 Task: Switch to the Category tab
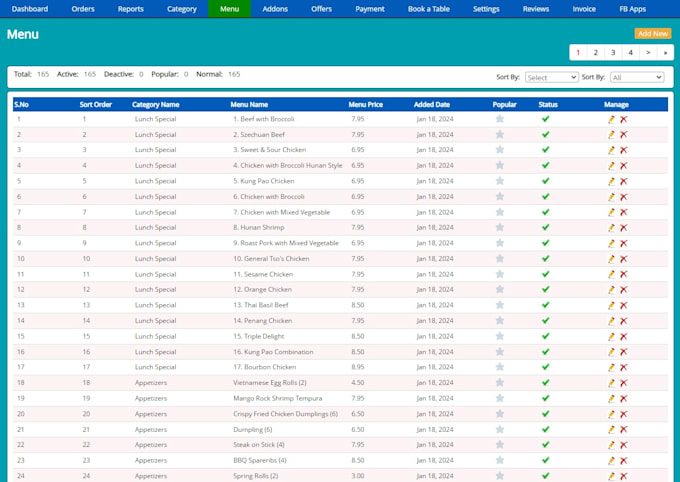click(x=182, y=9)
